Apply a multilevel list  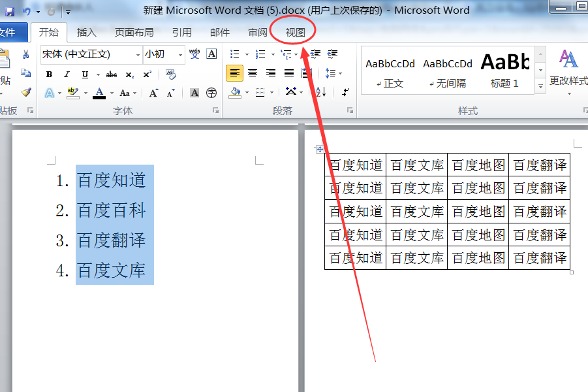[x=286, y=54]
